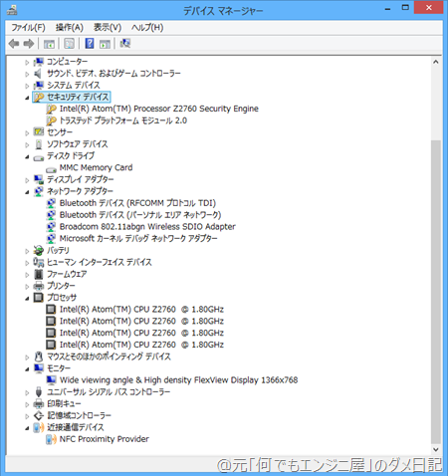Open the 表示(V) menu
Image resolution: width=448 pixels, height=476 pixels.
108,28
